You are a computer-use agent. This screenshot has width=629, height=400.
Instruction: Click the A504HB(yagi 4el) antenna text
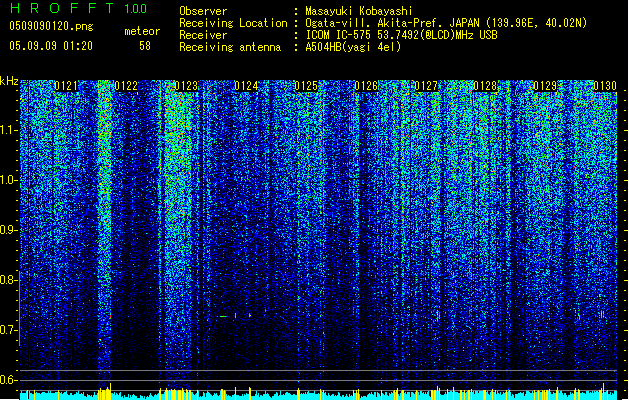[353, 47]
